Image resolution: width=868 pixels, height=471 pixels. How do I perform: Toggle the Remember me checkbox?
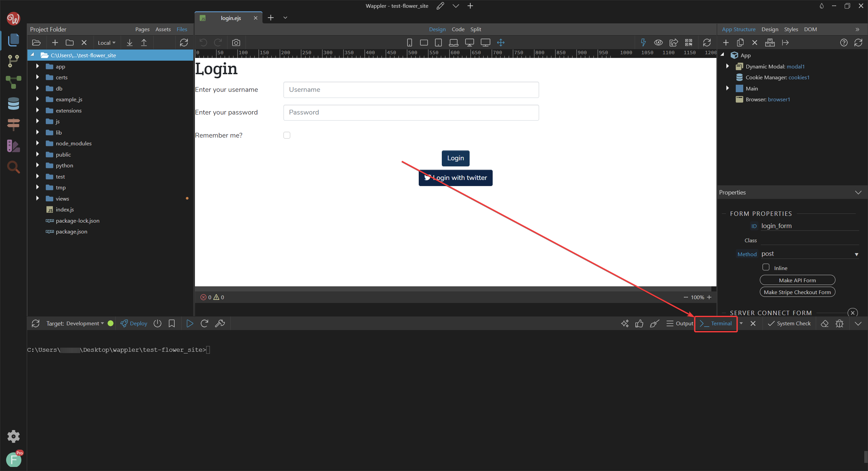(x=287, y=135)
